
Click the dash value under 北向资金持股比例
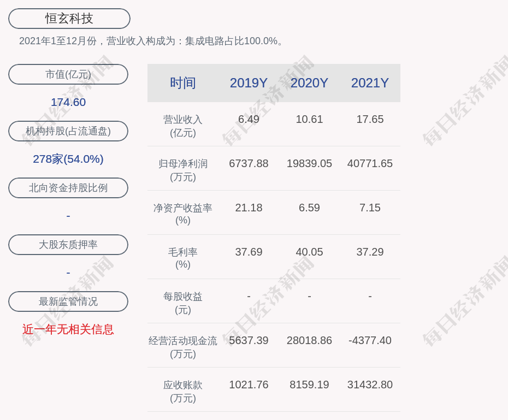point(68,216)
